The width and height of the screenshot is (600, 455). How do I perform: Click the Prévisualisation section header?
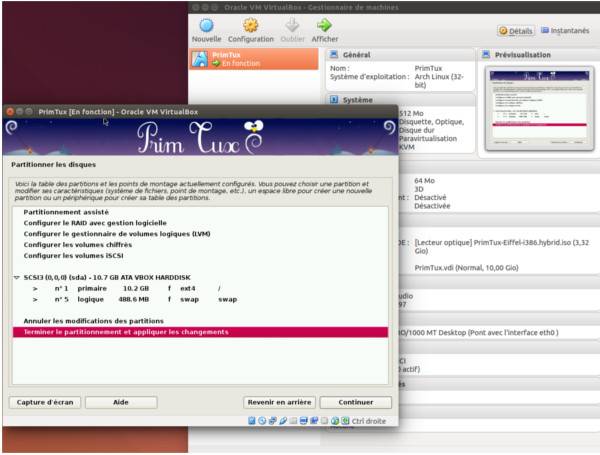[x=539, y=55]
